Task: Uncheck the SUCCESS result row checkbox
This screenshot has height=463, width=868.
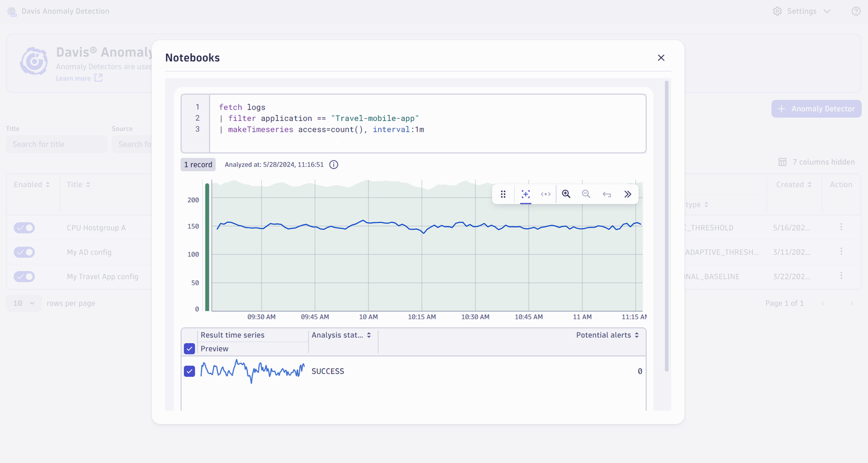Action: coord(189,371)
